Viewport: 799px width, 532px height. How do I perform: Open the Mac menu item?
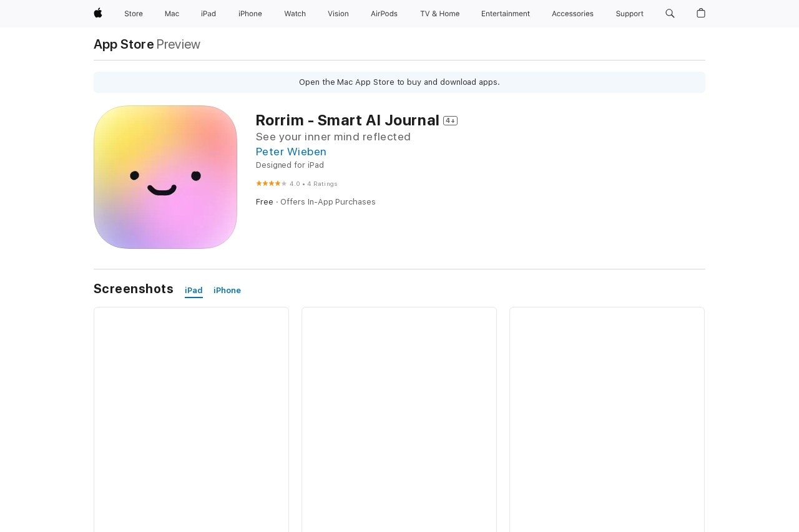172,14
